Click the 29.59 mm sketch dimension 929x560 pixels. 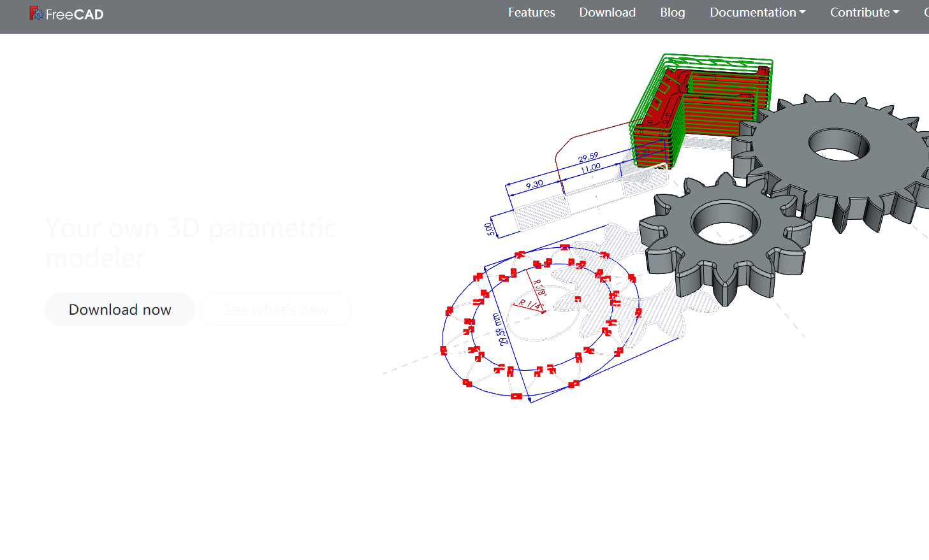coord(501,329)
